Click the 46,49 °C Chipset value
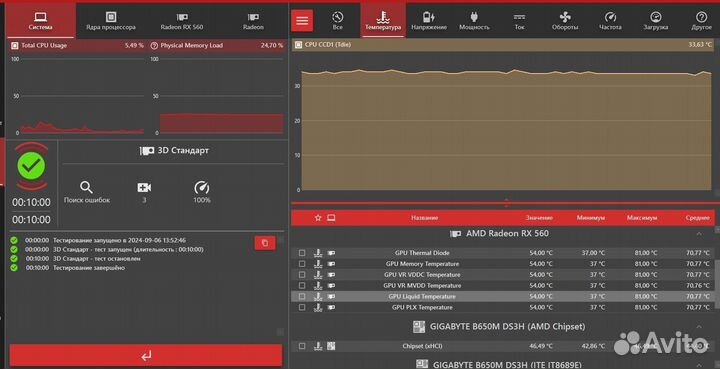This screenshot has width=720, height=369. tap(540, 346)
